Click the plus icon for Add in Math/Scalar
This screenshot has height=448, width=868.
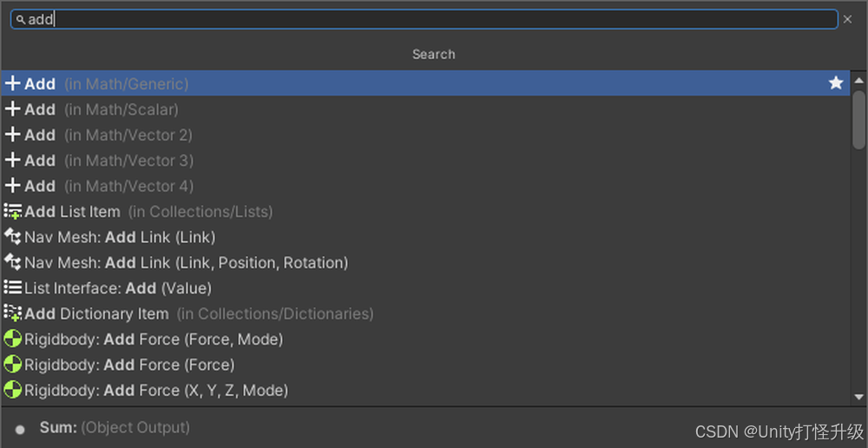click(x=13, y=109)
